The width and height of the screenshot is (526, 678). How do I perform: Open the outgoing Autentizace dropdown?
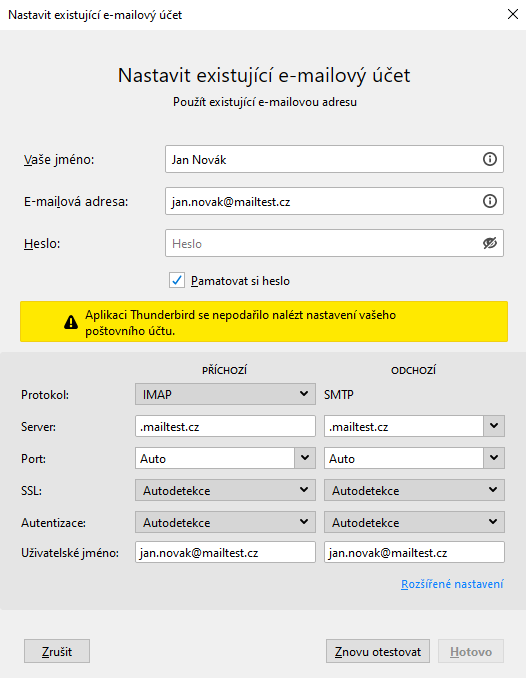click(x=414, y=522)
